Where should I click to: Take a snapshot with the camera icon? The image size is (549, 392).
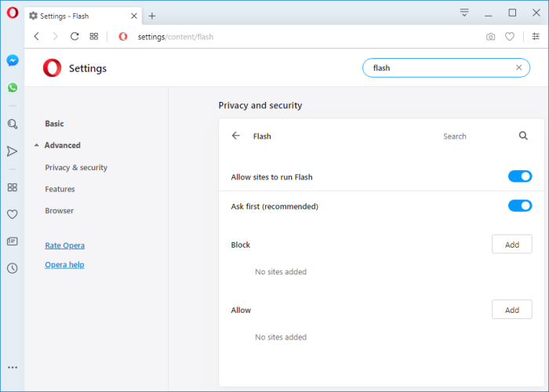(490, 37)
